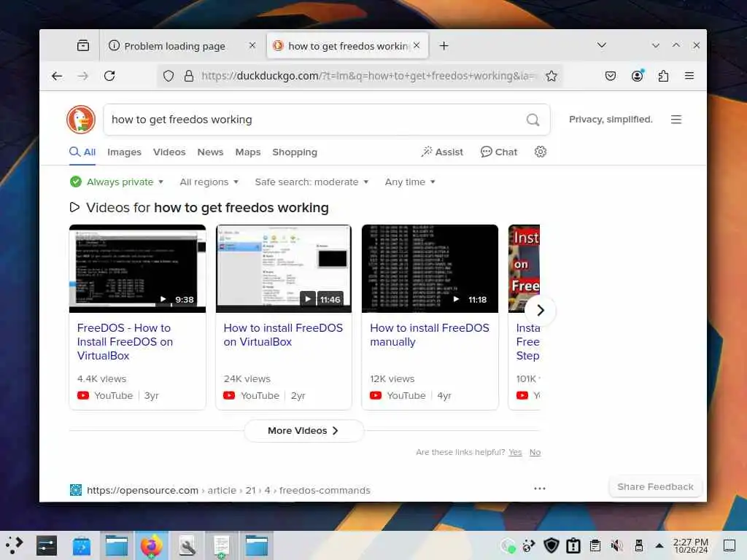Click the muted volume tray icon

pyautogui.click(x=617, y=545)
